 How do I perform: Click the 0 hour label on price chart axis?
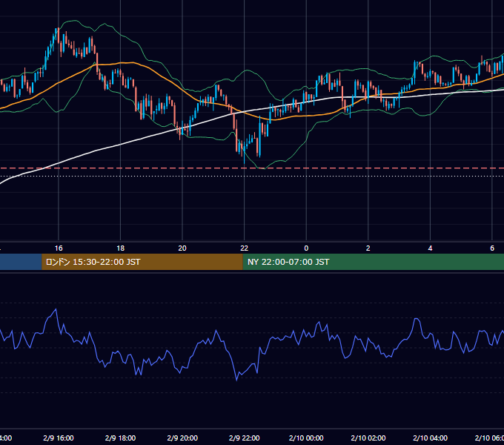coord(306,248)
